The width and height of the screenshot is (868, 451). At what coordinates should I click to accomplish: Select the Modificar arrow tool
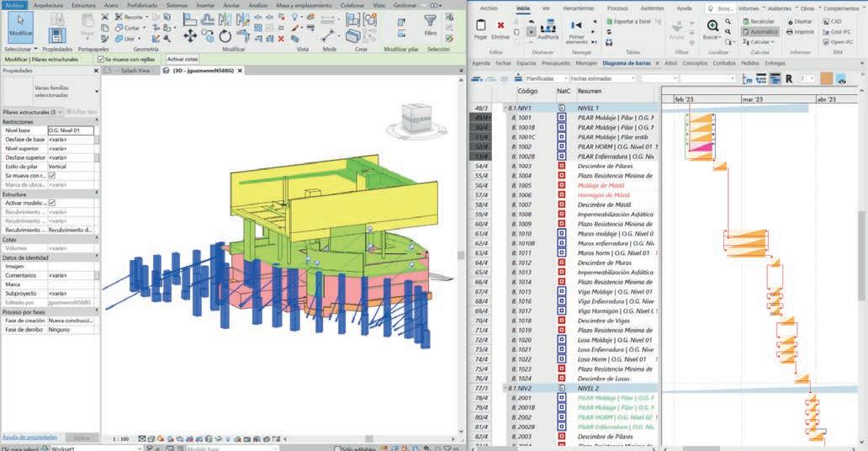coord(20,25)
